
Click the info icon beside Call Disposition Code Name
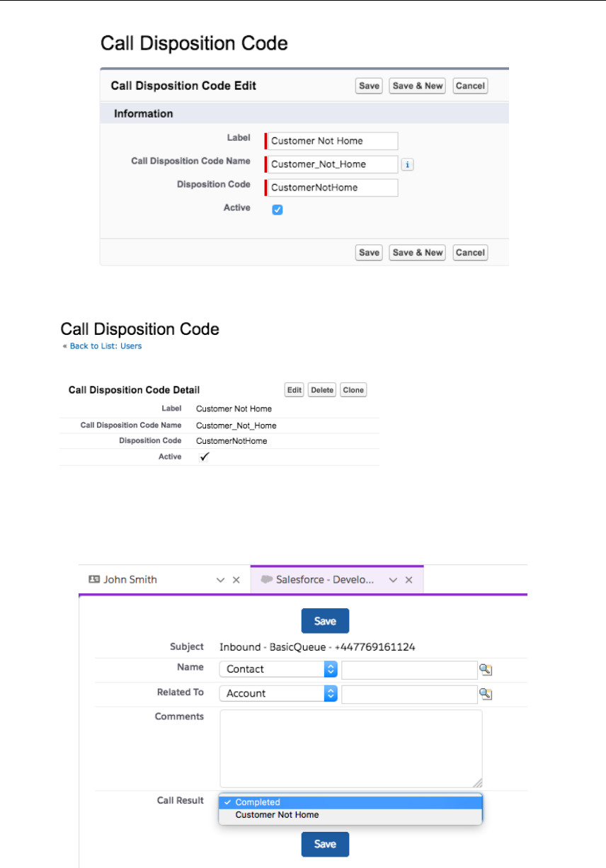(x=407, y=164)
